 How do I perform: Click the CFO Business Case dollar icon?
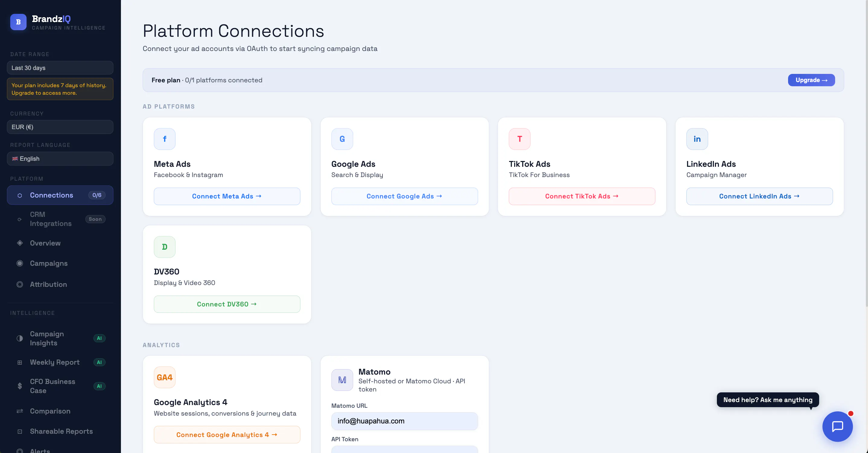tap(20, 386)
